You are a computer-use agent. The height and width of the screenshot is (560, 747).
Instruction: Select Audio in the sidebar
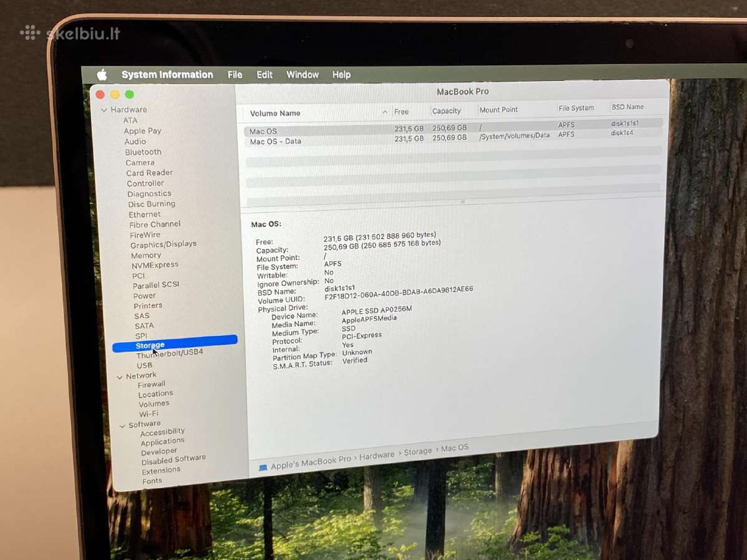coord(135,142)
